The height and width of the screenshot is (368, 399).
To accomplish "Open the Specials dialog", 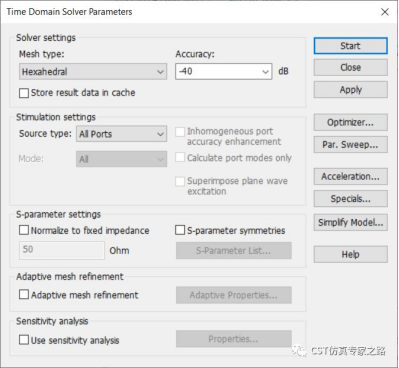I will point(350,199).
